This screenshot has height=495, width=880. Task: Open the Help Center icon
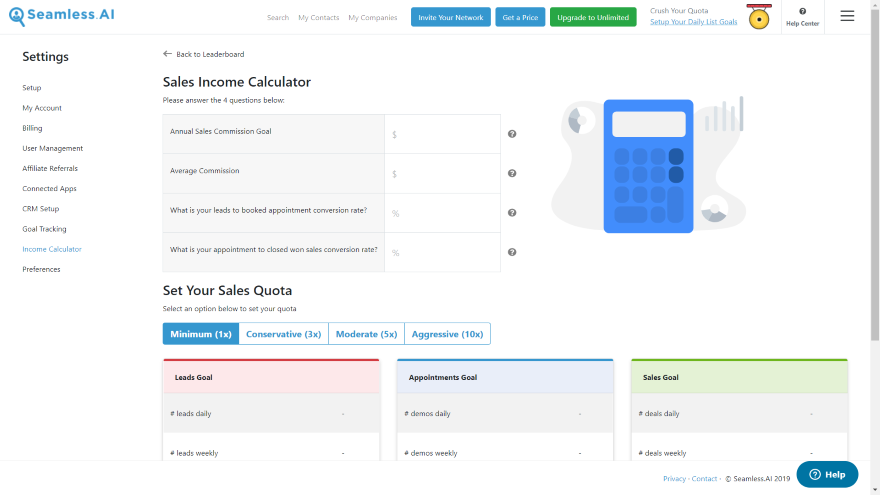[802, 16]
